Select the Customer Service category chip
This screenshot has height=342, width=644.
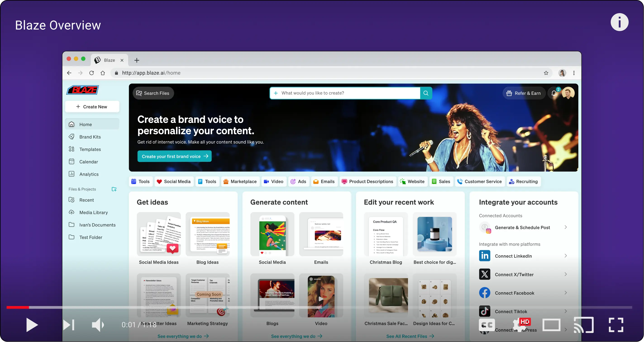[480, 182]
